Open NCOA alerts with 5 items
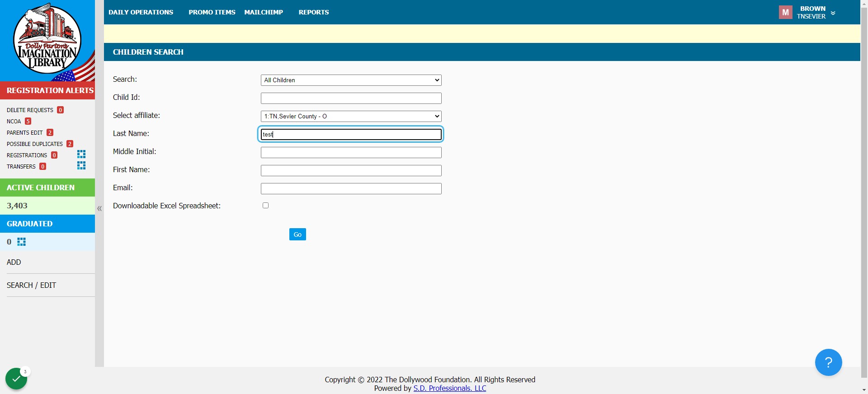Image resolution: width=868 pixels, height=394 pixels. click(x=19, y=121)
